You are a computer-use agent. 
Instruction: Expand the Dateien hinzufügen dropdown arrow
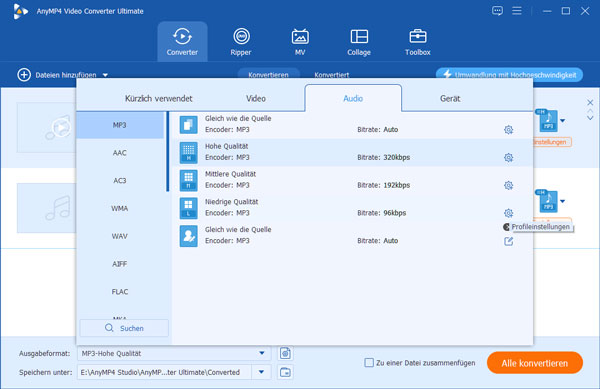coord(105,75)
